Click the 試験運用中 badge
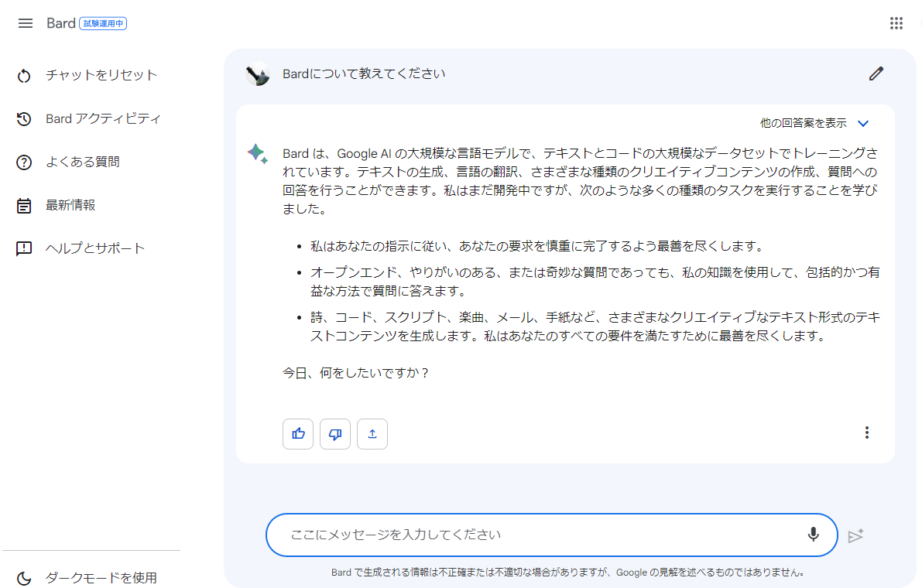The height and width of the screenshot is (588, 922). [103, 23]
